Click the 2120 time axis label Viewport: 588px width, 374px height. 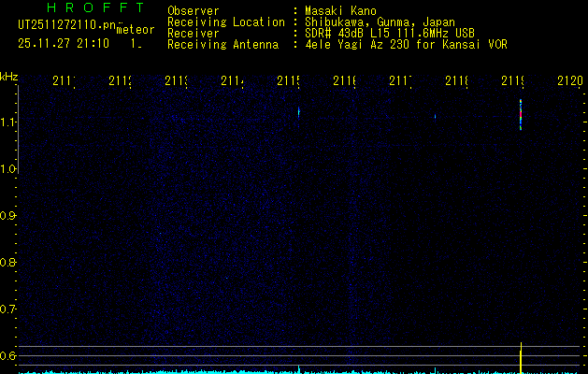coord(570,80)
